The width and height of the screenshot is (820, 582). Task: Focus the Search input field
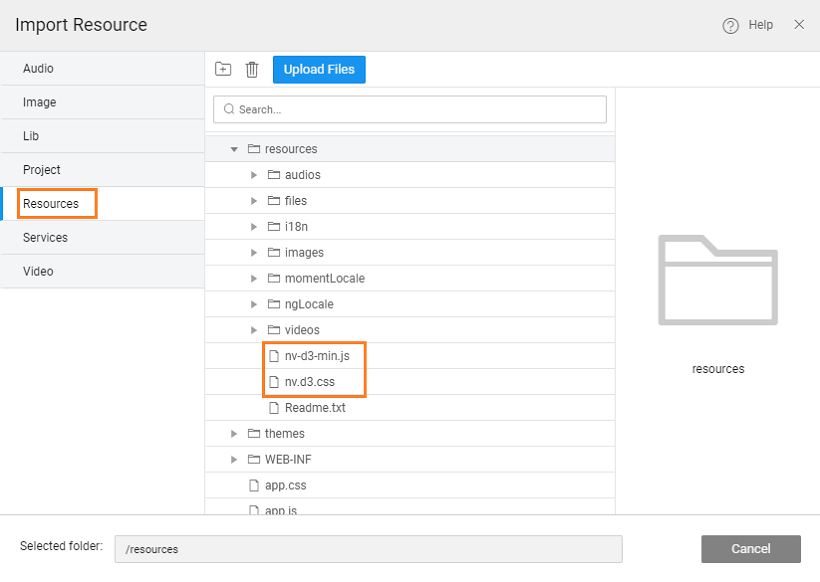click(418, 109)
